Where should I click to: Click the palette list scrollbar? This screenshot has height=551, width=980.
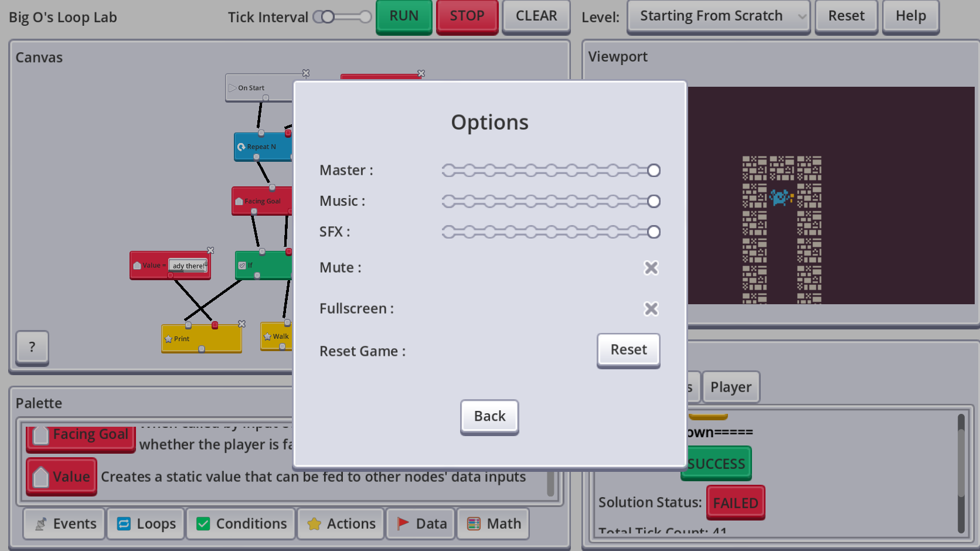pos(550,484)
